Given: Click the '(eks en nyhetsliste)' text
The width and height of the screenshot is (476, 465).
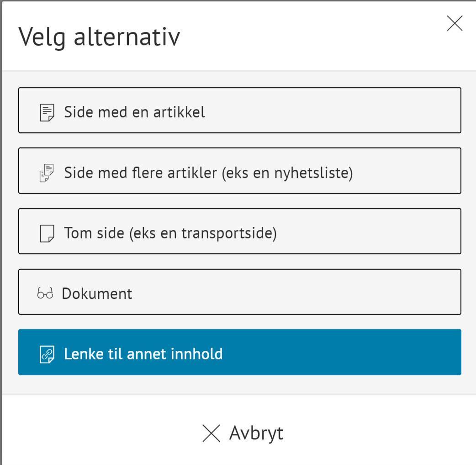Looking at the screenshot, I should [287, 173].
